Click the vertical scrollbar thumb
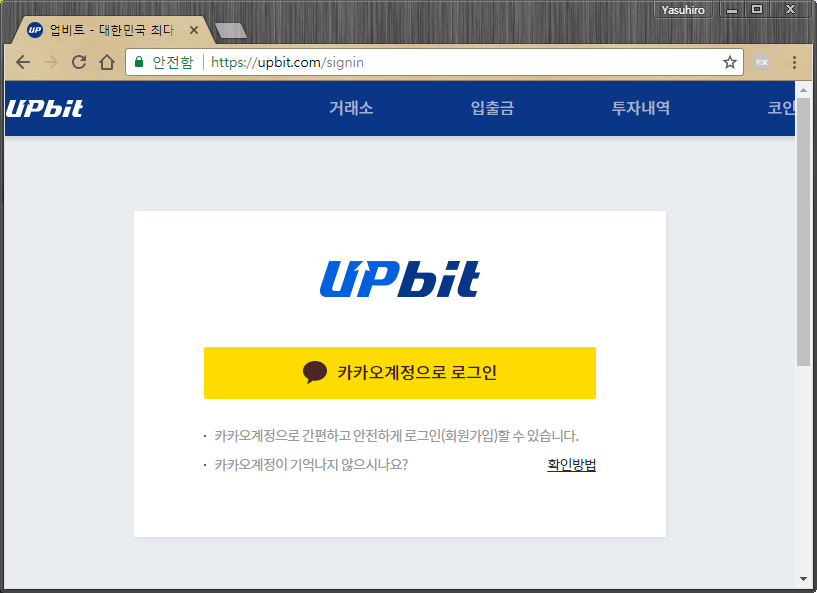Viewport: 817px width, 593px height. click(x=803, y=232)
